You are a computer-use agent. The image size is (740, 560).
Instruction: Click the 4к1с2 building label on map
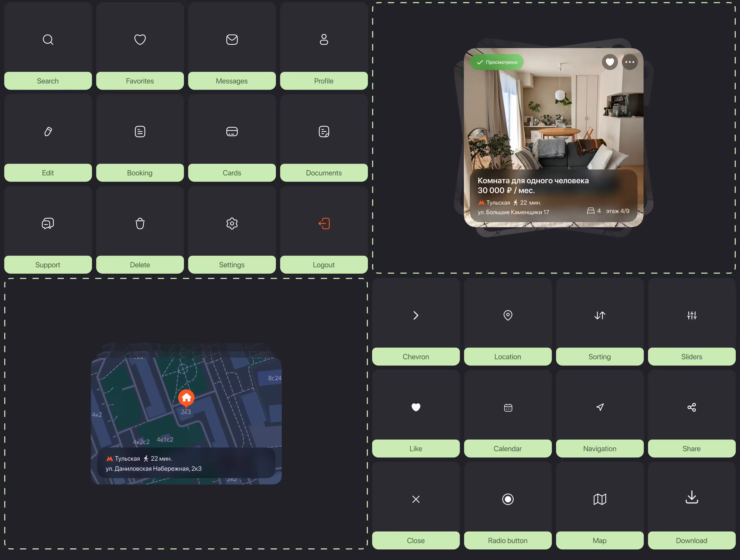[165, 439]
